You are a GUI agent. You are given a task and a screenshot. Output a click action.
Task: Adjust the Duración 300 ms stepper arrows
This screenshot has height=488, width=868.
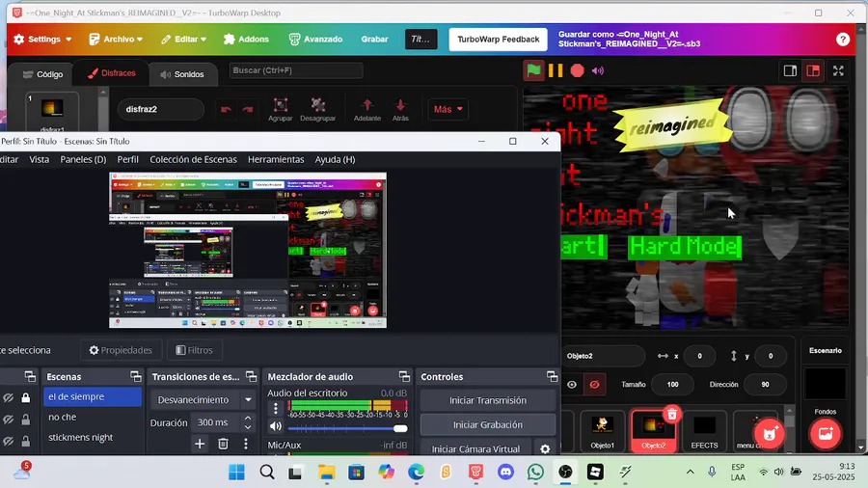pos(248,422)
